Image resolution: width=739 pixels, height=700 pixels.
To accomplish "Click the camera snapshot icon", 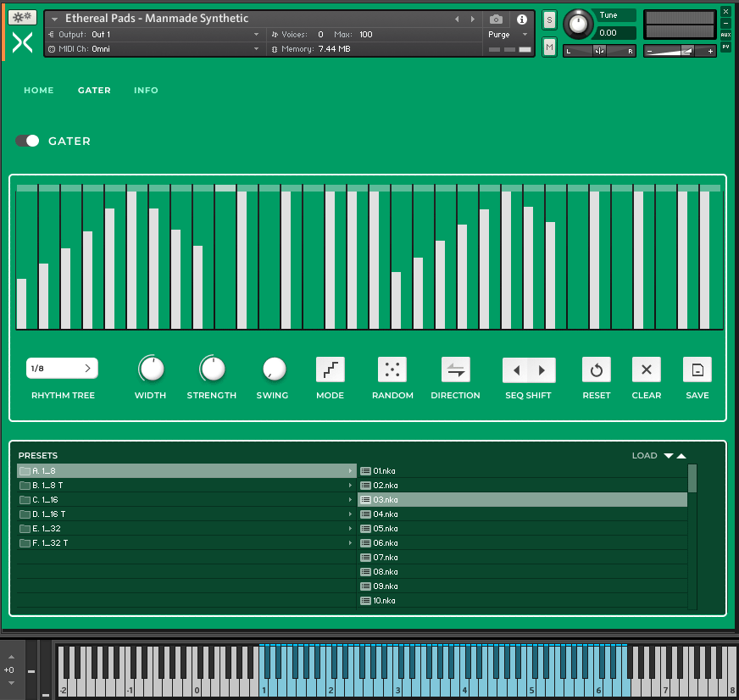I will click(496, 19).
